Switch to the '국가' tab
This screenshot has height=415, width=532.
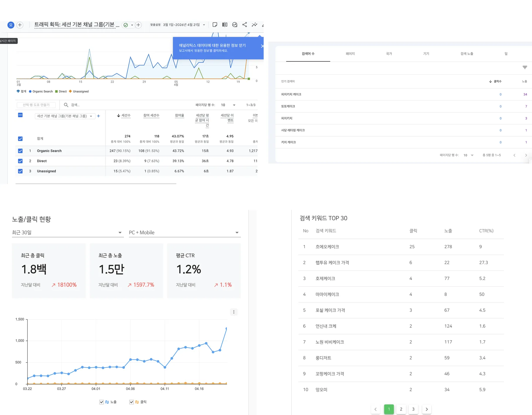pos(389,54)
